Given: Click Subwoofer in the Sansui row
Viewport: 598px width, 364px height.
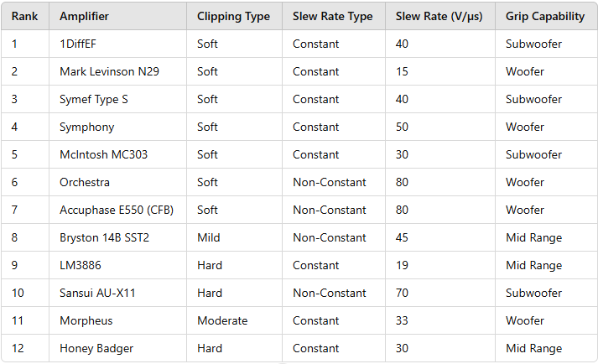Looking at the screenshot, I should 534,293.
